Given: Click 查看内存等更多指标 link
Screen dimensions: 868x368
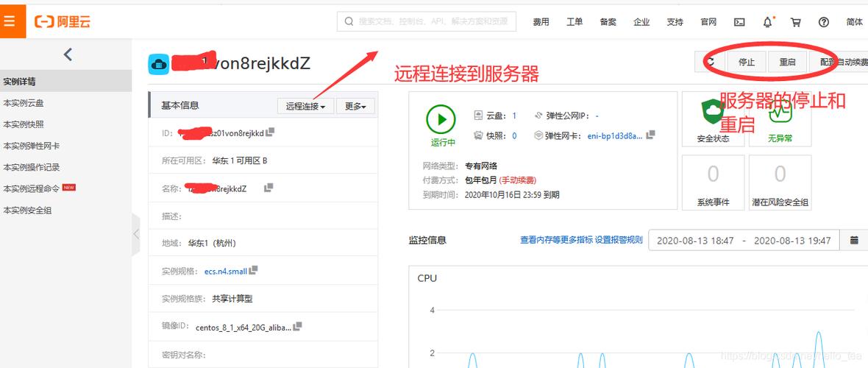Looking at the screenshot, I should coord(556,240).
